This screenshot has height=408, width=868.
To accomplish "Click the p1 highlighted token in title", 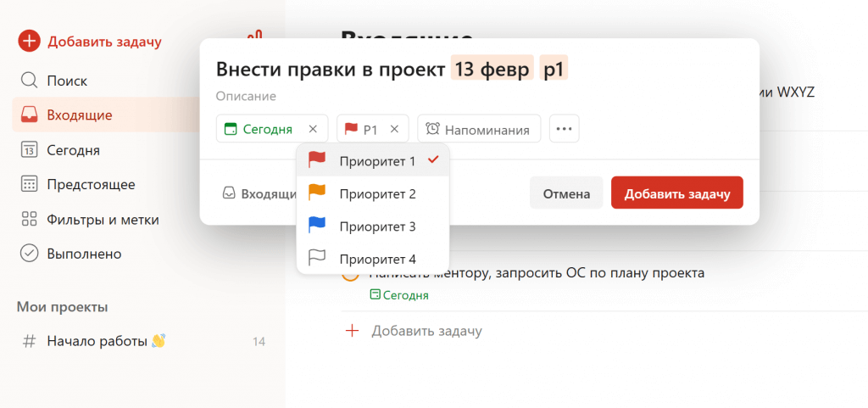I will pos(554,70).
